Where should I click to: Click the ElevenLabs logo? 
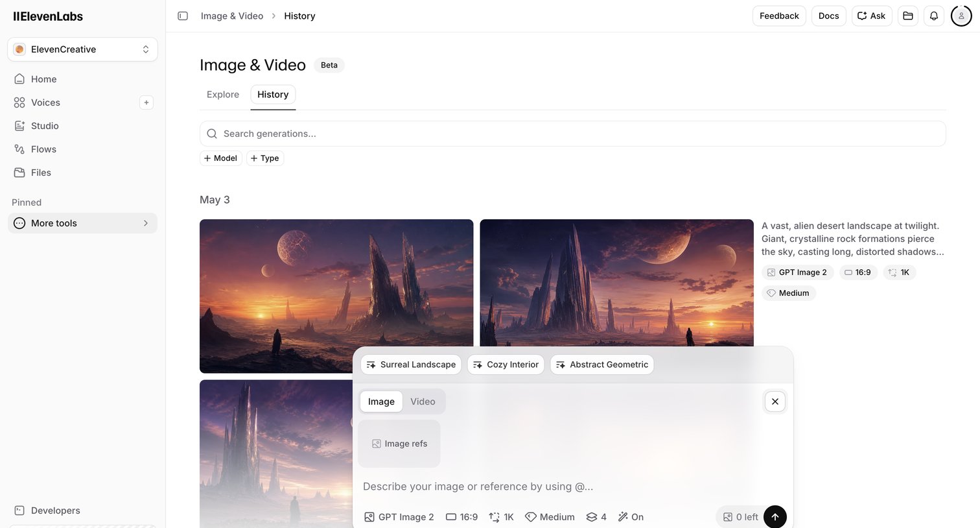(x=48, y=16)
